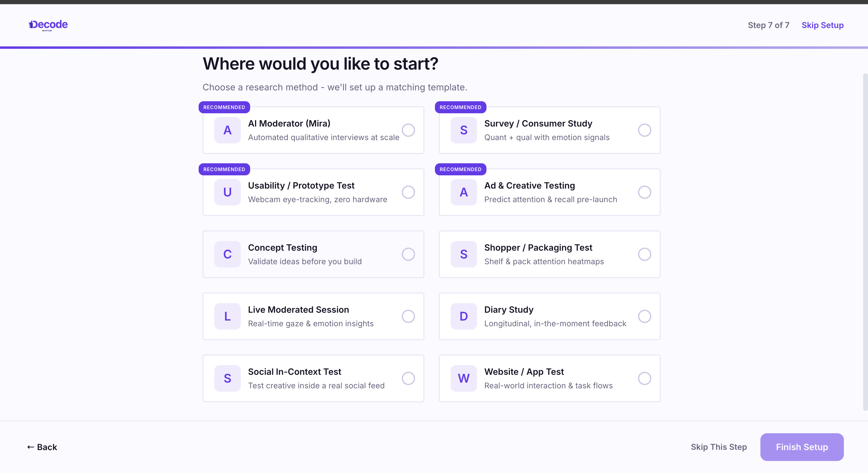Select the AI Moderator (Mira) radio button
Image resolution: width=868 pixels, height=473 pixels.
coord(408,130)
